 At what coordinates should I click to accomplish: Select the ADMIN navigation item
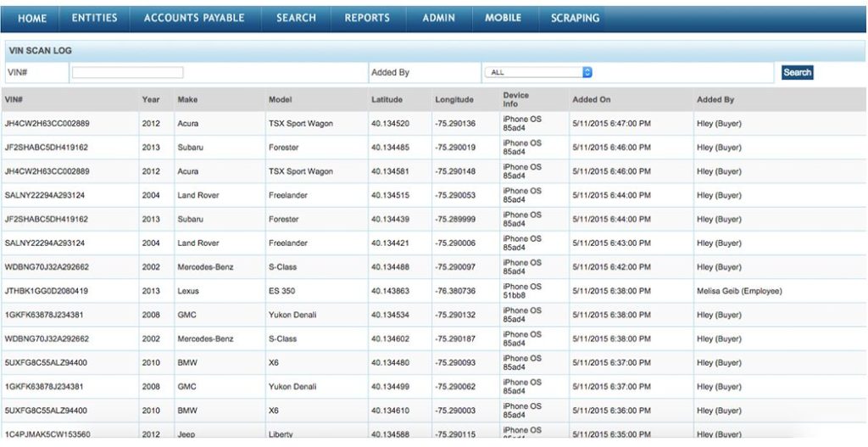(x=438, y=18)
